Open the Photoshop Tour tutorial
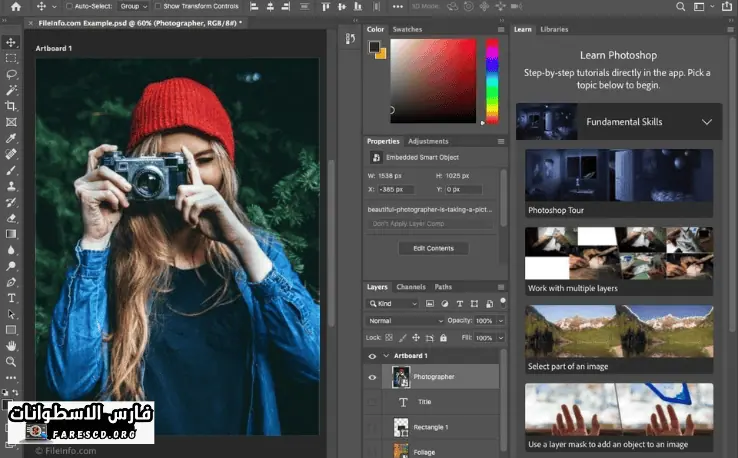 tap(619, 183)
